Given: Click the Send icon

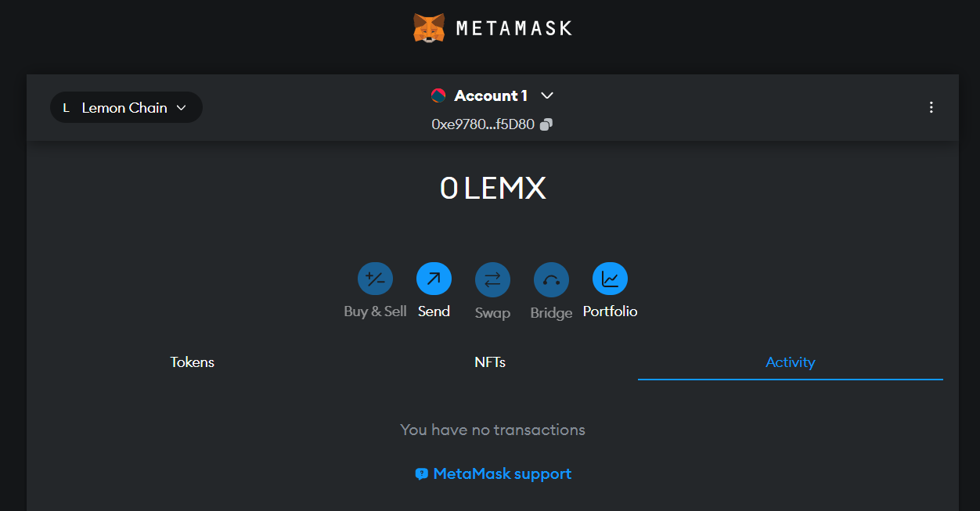Looking at the screenshot, I should pyautogui.click(x=434, y=279).
